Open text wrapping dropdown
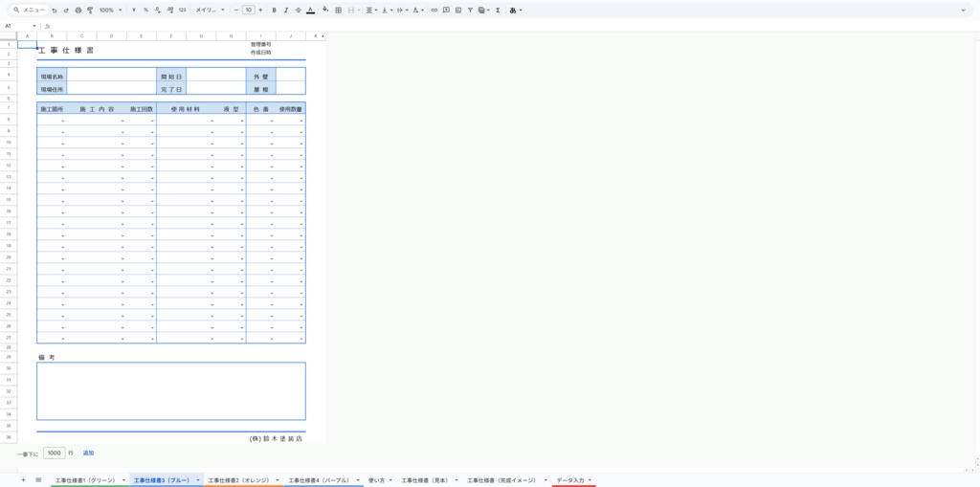980x487 pixels. (x=402, y=10)
